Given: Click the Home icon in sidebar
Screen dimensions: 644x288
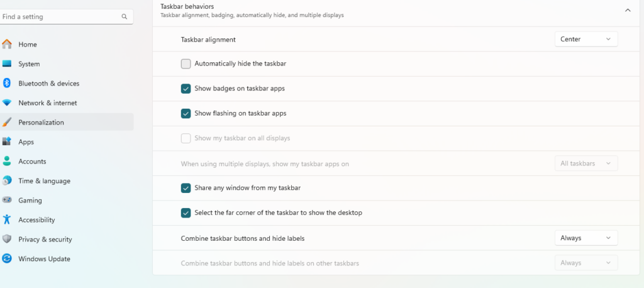Looking at the screenshot, I should (x=7, y=44).
